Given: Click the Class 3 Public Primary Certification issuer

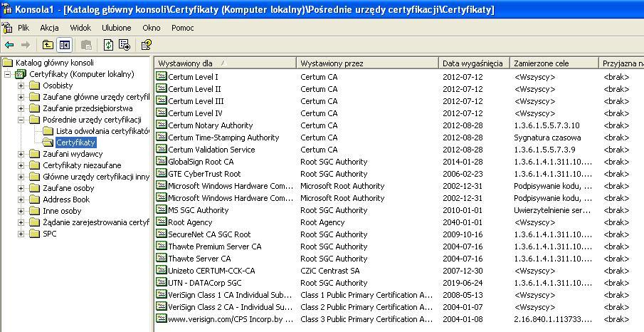Looking at the screenshot, I should click(366, 319).
